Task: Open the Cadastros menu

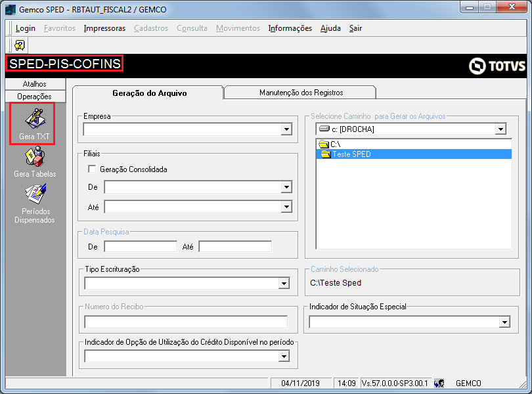Action: [151, 28]
